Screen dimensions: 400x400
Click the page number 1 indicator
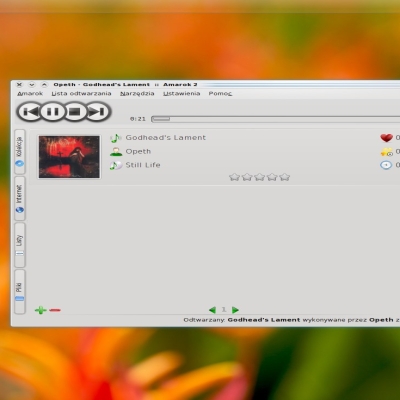click(224, 310)
